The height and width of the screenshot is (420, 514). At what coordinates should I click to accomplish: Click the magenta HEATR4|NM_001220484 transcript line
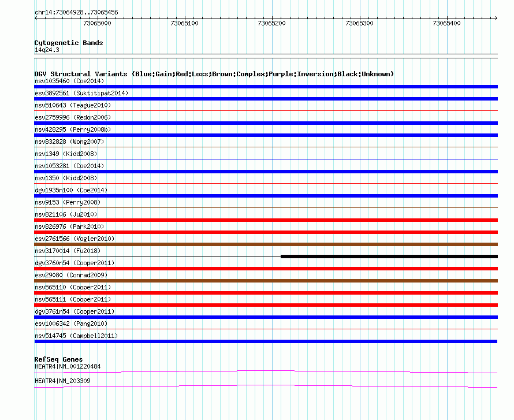266,371
